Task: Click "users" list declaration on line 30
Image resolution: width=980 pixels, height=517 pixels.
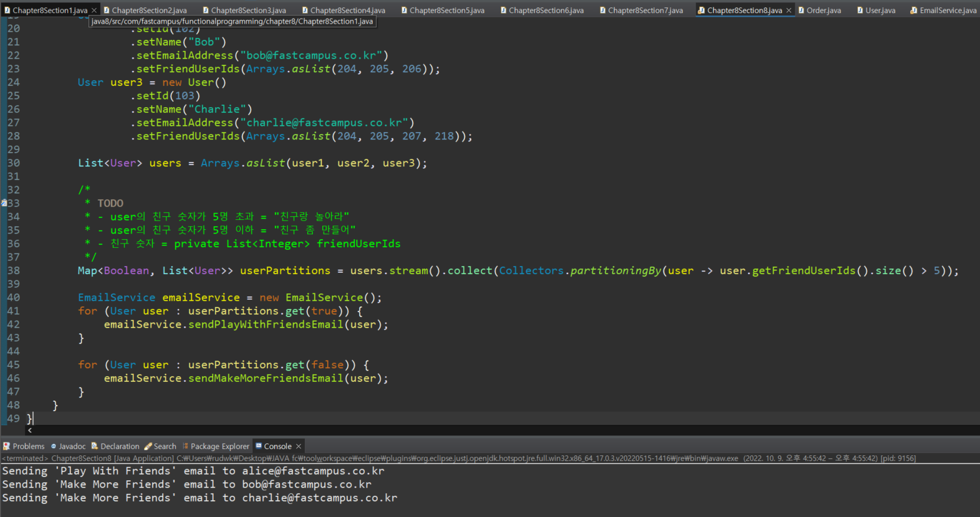Action: pos(165,163)
